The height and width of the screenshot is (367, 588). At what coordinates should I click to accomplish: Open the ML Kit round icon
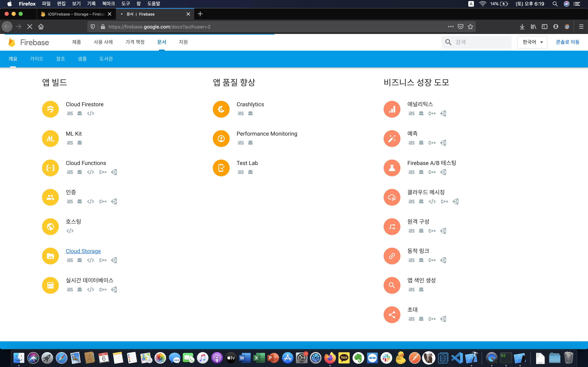tap(50, 139)
